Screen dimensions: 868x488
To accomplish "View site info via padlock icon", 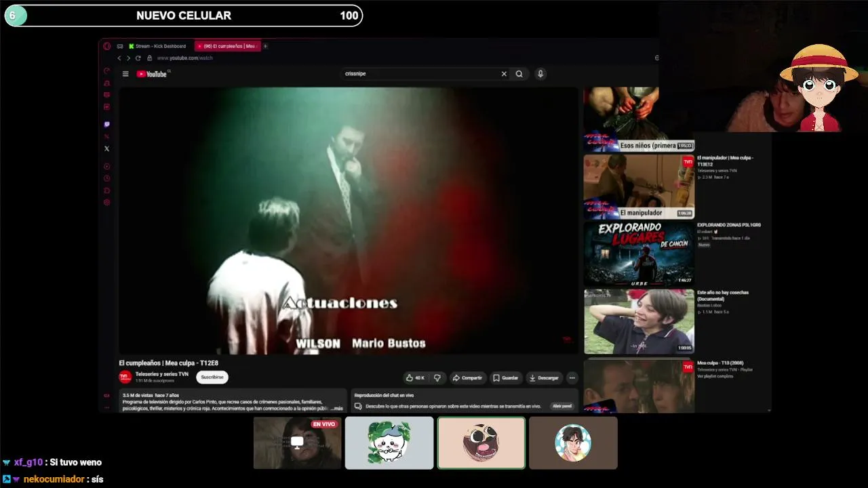I will (149, 58).
